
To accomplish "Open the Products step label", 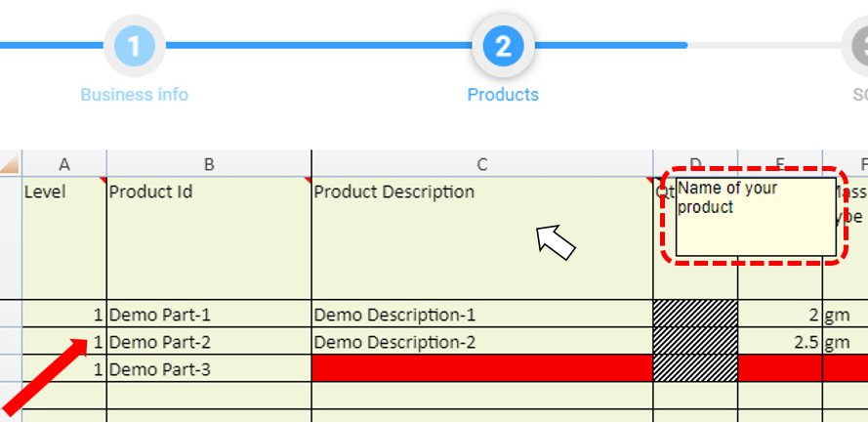I will [503, 95].
